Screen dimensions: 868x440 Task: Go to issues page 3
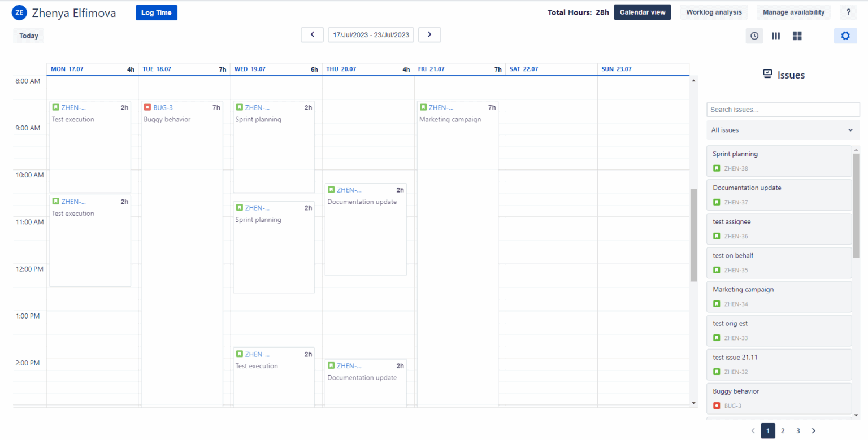coord(798,431)
